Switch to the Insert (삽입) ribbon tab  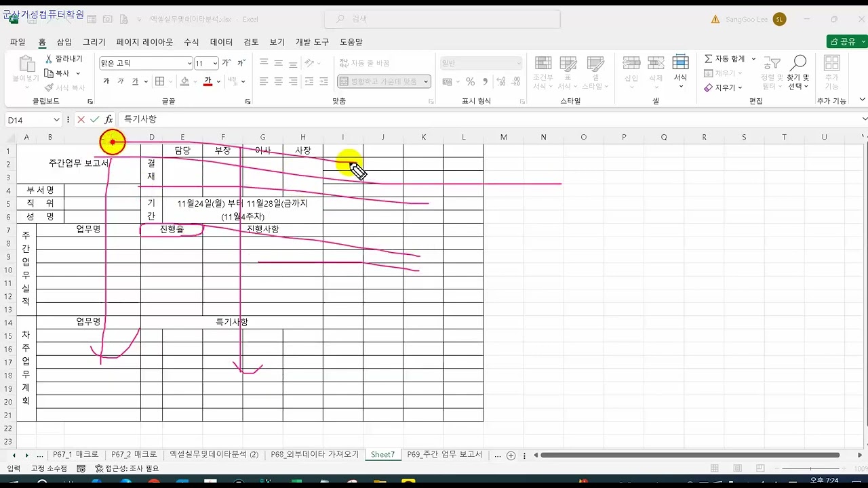64,42
